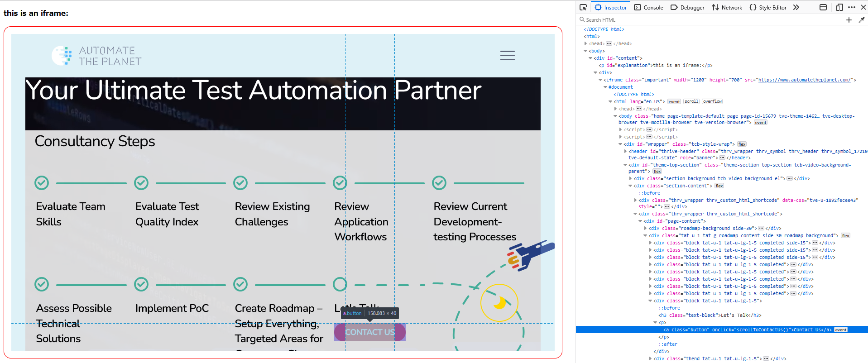Click the ellipsis badge in the roadmap-background side-30 node

761,228
